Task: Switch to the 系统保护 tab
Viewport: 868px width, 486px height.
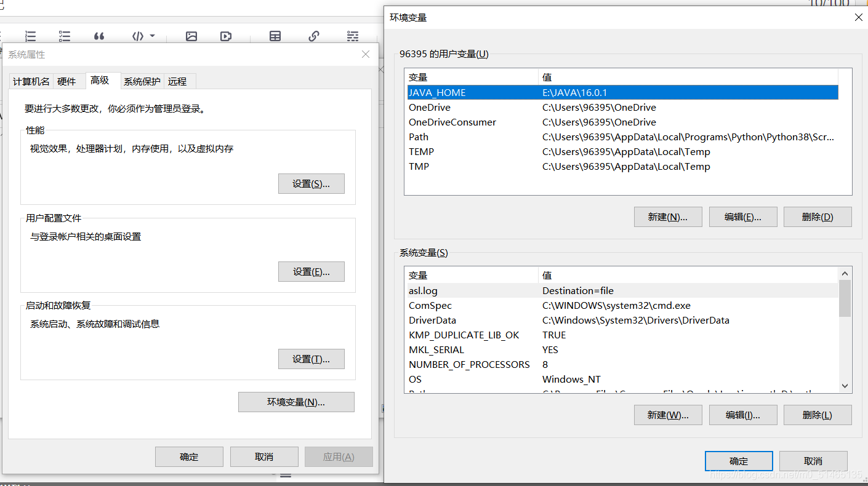Action: [142, 81]
